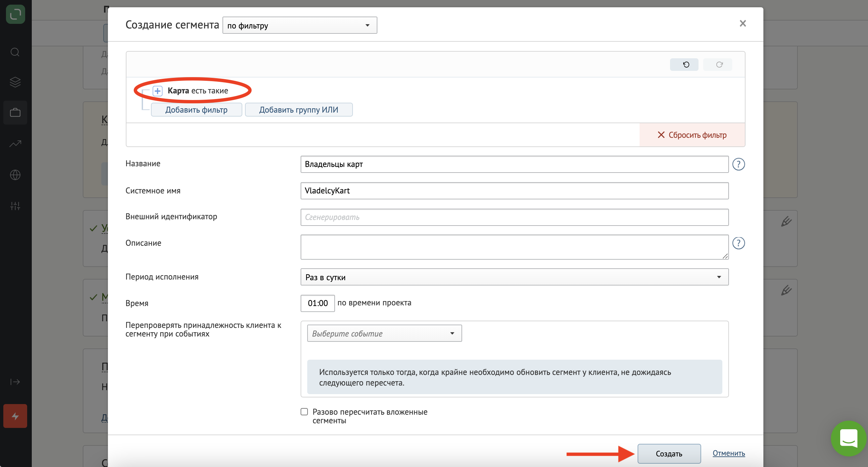
Task: Click the Время field showing 01:00
Action: pos(317,303)
